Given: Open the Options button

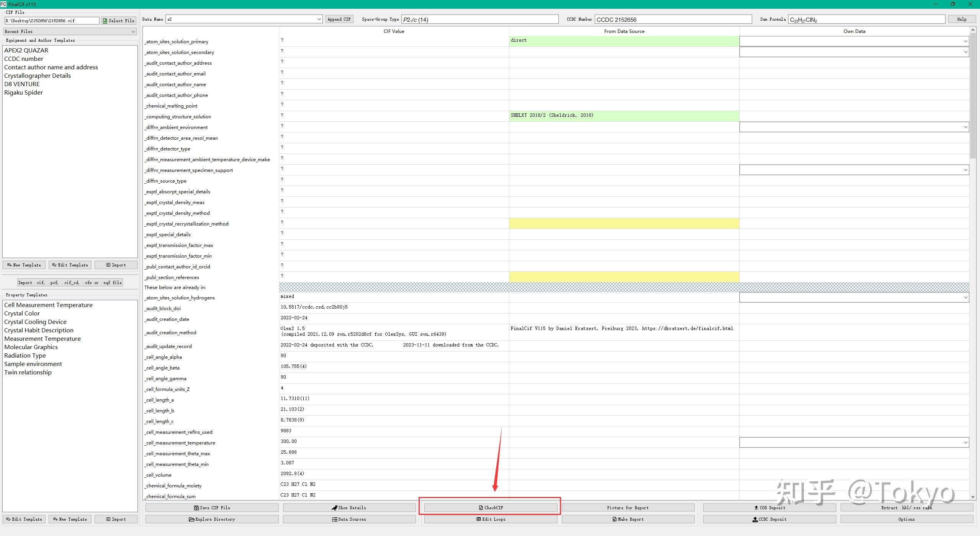Looking at the screenshot, I should 906,519.
